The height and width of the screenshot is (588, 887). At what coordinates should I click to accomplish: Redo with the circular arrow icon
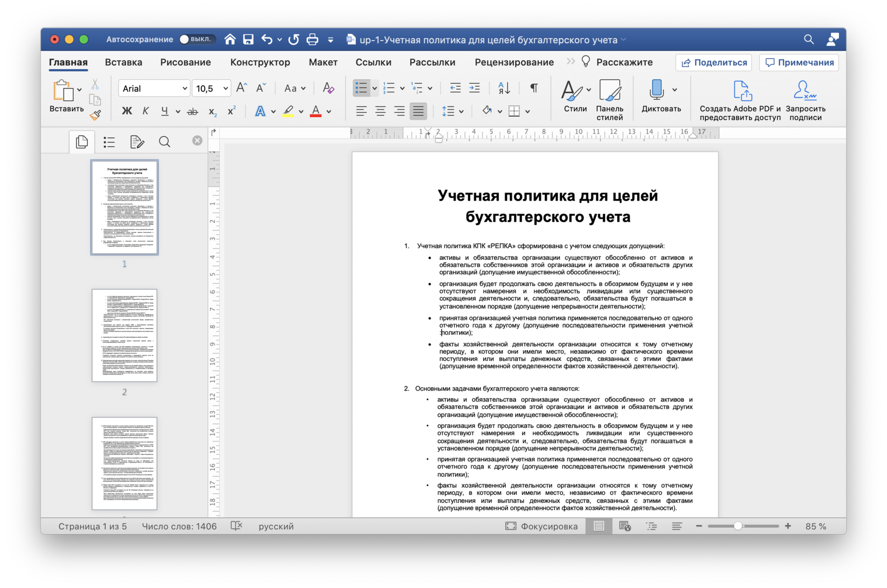294,40
